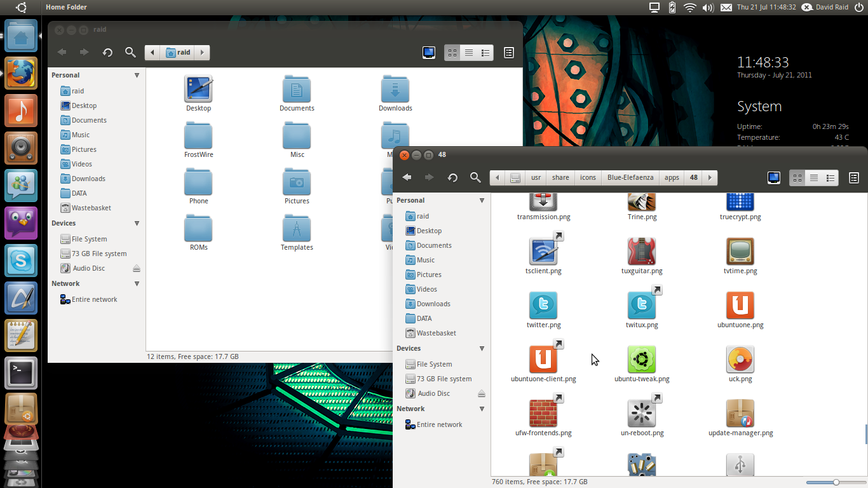
Task: Click path bar right arrow after 48
Action: point(710,178)
